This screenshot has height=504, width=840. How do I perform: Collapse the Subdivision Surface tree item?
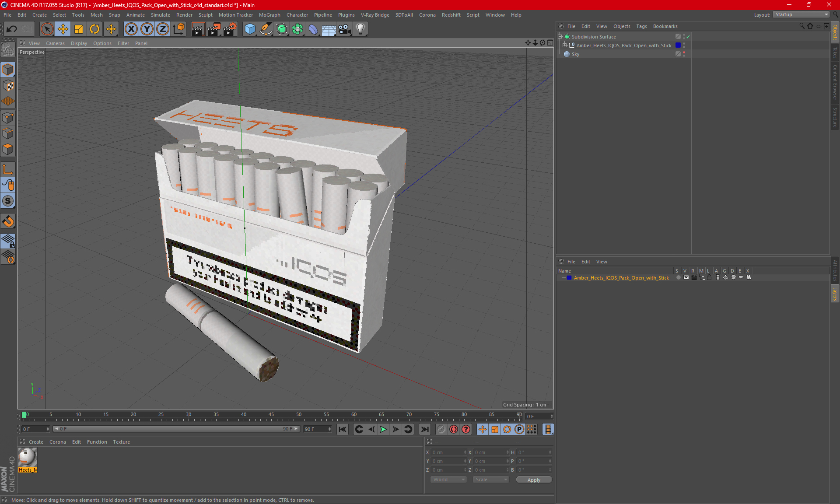(560, 36)
